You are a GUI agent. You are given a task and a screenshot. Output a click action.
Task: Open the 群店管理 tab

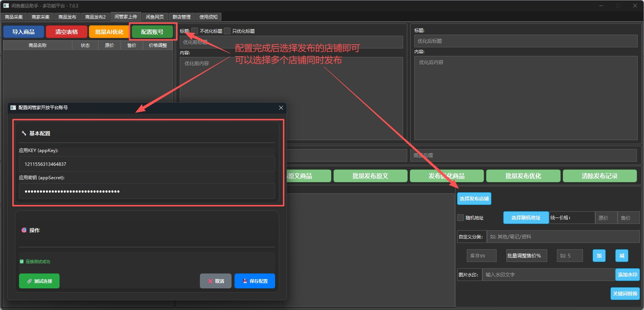click(181, 17)
